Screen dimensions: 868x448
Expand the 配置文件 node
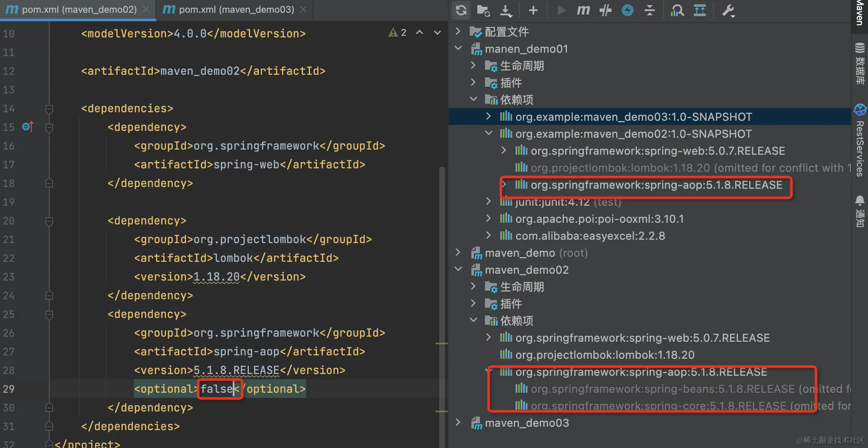[458, 31]
